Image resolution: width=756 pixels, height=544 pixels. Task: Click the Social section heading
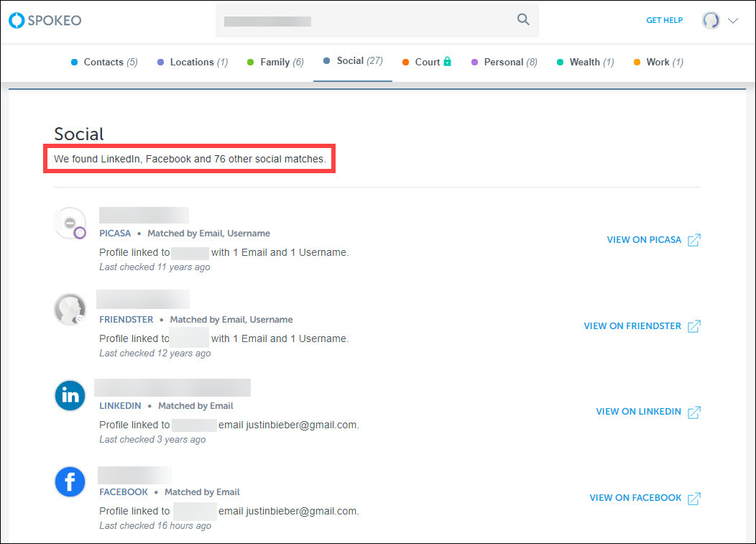pyautogui.click(x=79, y=134)
